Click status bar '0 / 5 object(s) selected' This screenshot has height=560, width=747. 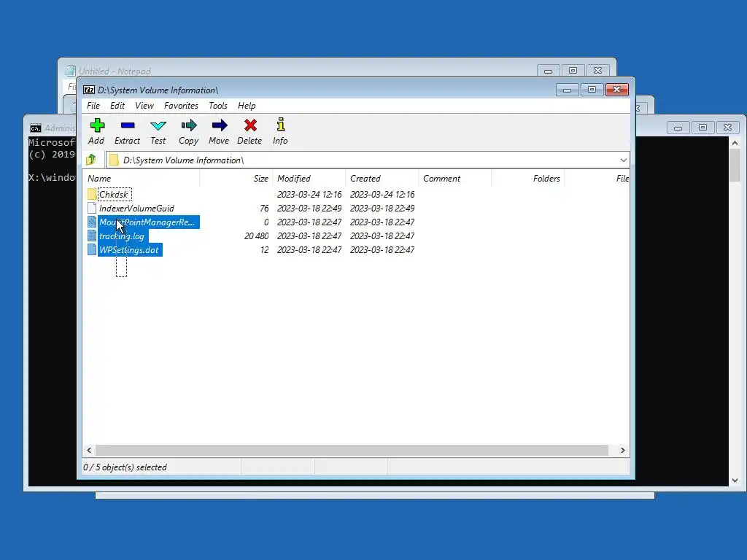(x=125, y=467)
